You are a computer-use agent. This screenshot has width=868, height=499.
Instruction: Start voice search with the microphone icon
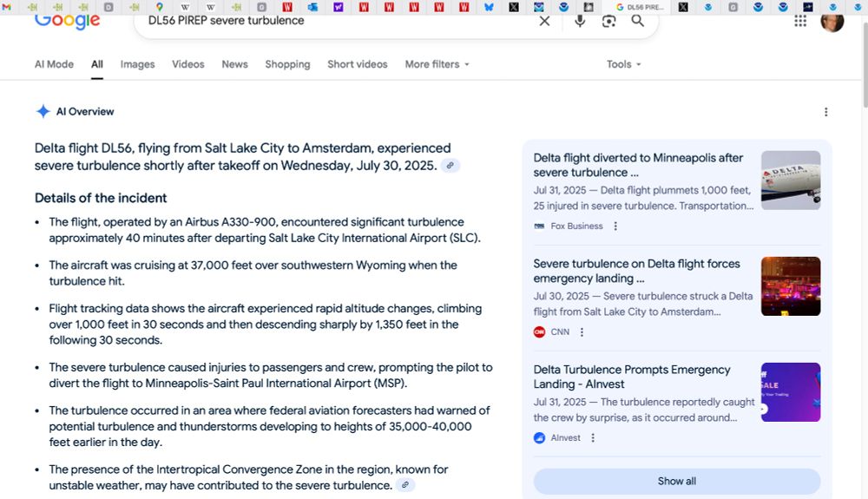click(x=580, y=21)
